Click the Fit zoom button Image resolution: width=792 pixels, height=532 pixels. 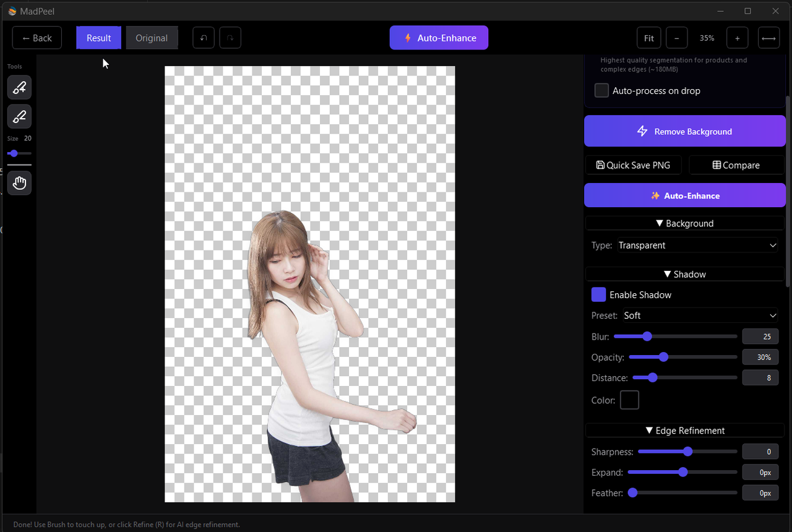point(649,38)
